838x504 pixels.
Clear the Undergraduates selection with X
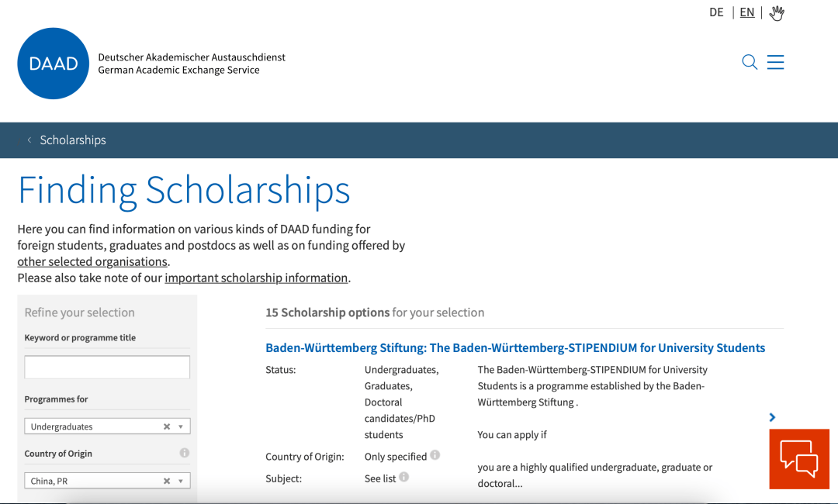pos(167,426)
